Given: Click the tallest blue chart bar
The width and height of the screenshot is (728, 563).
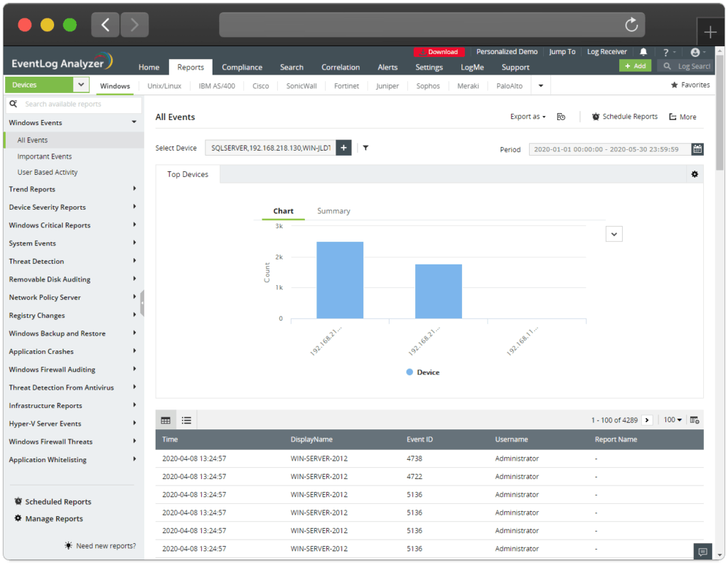Looking at the screenshot, I should coord(340,280).
